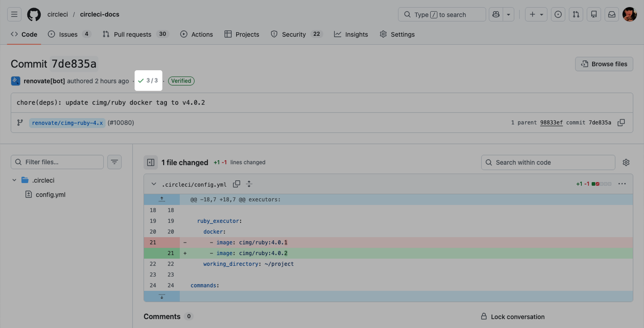Click the GitHub octocat logo
Image resolution: width=644 pixels, height=328 pixels.
[34, 14]
